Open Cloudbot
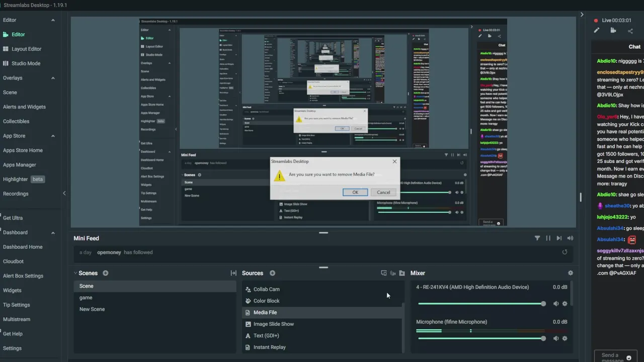 point(13,261)
